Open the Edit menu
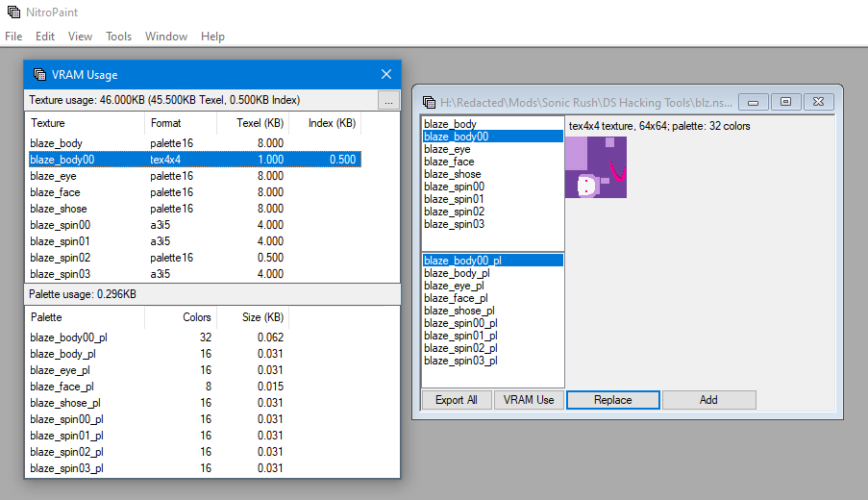 (45, 37)
